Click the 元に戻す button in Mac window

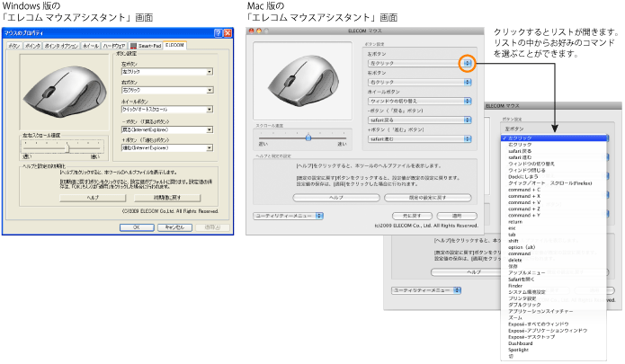click(x=412, y=216)
